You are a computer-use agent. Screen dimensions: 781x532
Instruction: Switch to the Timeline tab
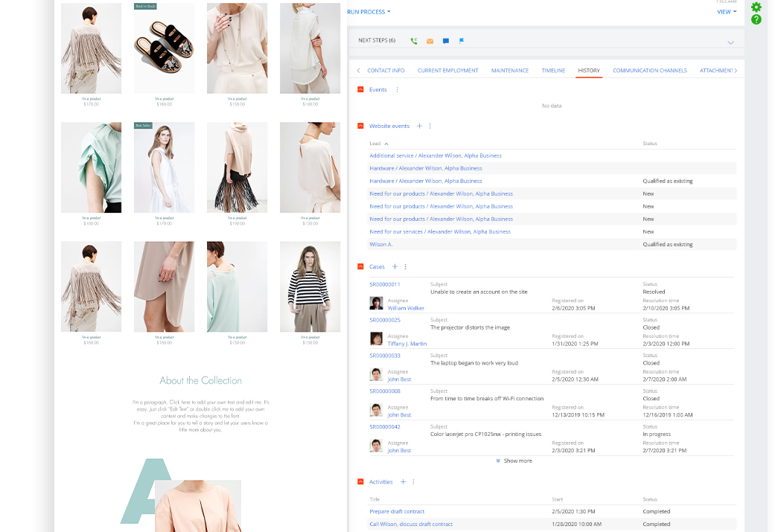553,71
